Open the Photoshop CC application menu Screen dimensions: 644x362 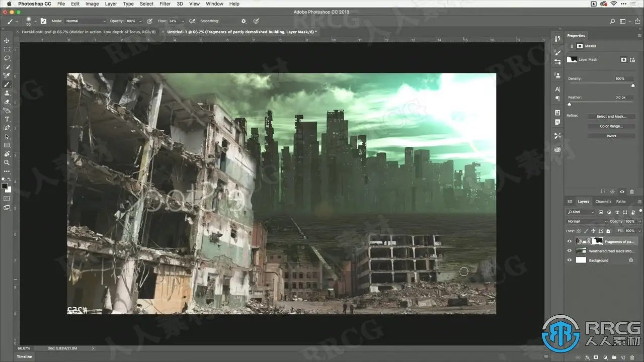coord(34,4)
